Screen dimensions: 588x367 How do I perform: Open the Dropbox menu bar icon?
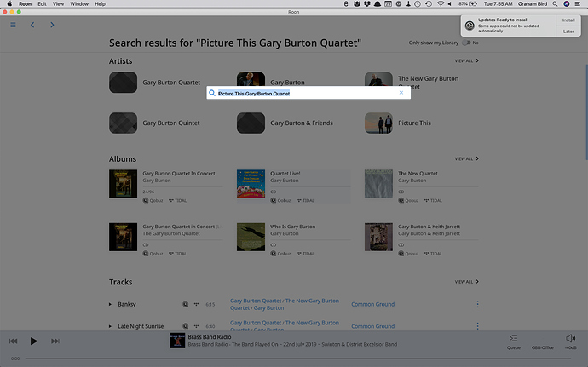pos(366,3)
